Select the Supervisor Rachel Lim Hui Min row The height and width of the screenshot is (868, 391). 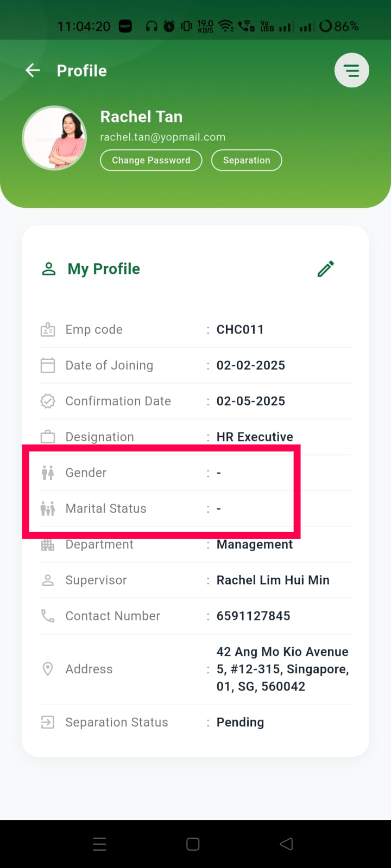(x=195, y=580)
